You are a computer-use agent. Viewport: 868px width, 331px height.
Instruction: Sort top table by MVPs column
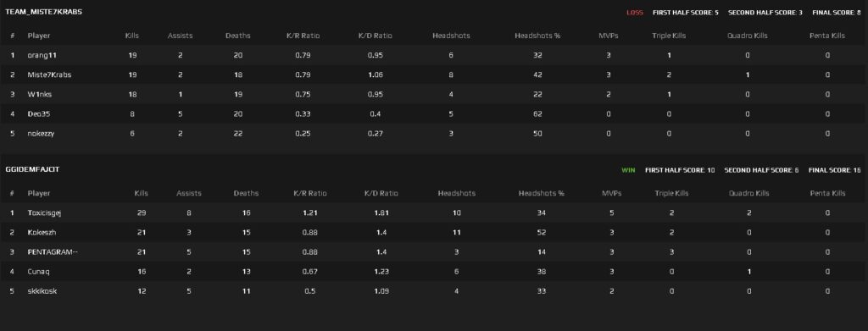(x=609, y=36)
